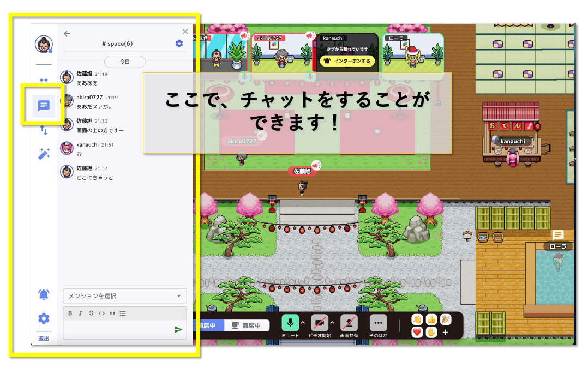Open settings gear at sidebar bottom

click(x=44, y=318)
